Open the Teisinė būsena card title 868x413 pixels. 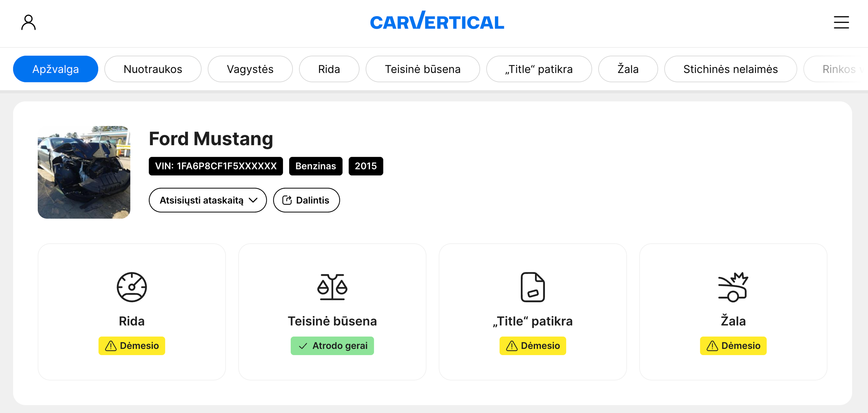(x=332, y=321)
